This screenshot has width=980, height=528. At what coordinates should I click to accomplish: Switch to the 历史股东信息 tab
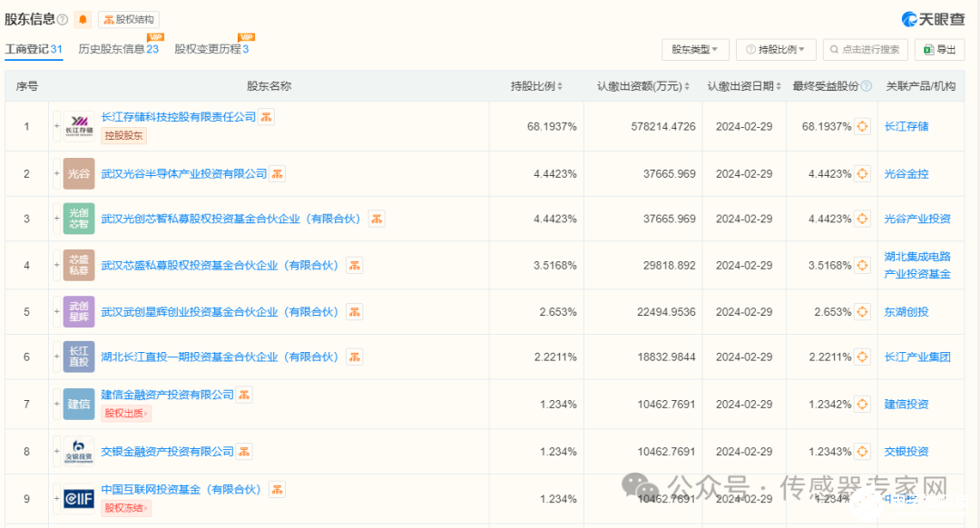[116, 48]
